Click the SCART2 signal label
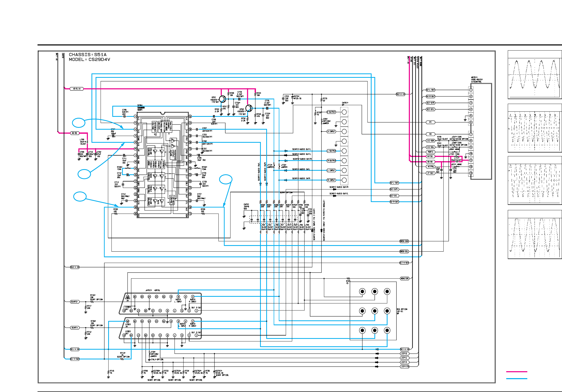562x392 pixels. coord(74,302)
